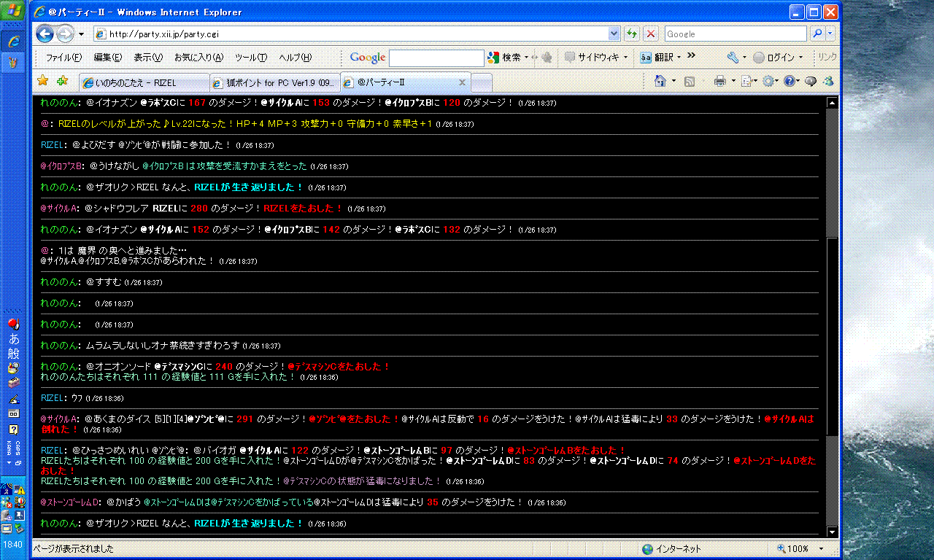Toggle the IME conversion mode "般" button
This screenshot has width=934, height=560.
tap(14, 354)
